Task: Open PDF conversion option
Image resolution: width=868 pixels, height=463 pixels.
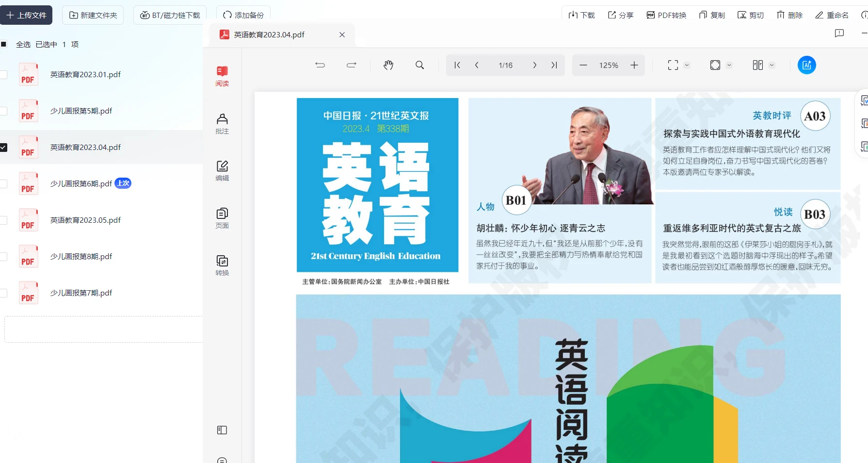Action: tap(666, 15)
